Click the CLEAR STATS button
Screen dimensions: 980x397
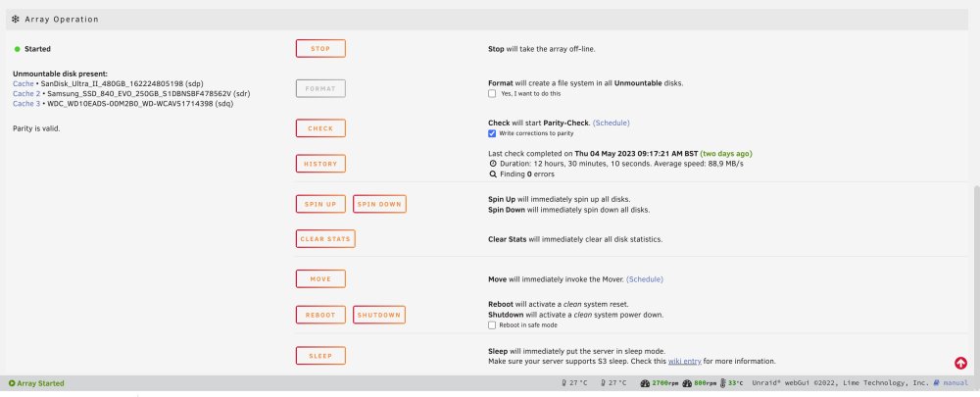pyautogui.click(x=325, y=239)
